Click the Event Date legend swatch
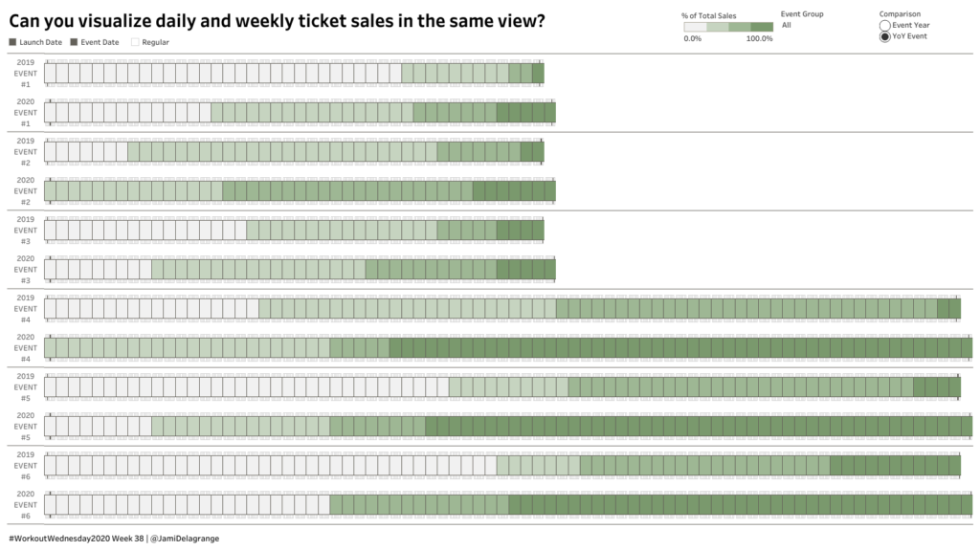Image resolution: width=980 pixels, height=551 pixels. point(74,42)
